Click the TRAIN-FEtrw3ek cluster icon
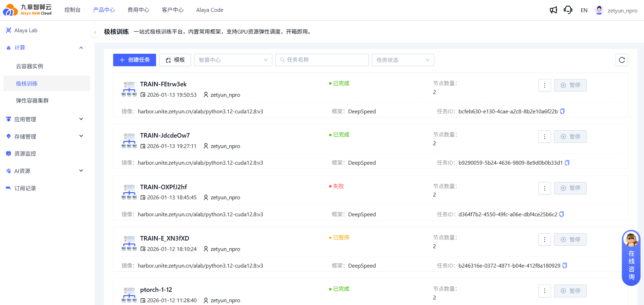The image size is (644, 305). [129, 89]
